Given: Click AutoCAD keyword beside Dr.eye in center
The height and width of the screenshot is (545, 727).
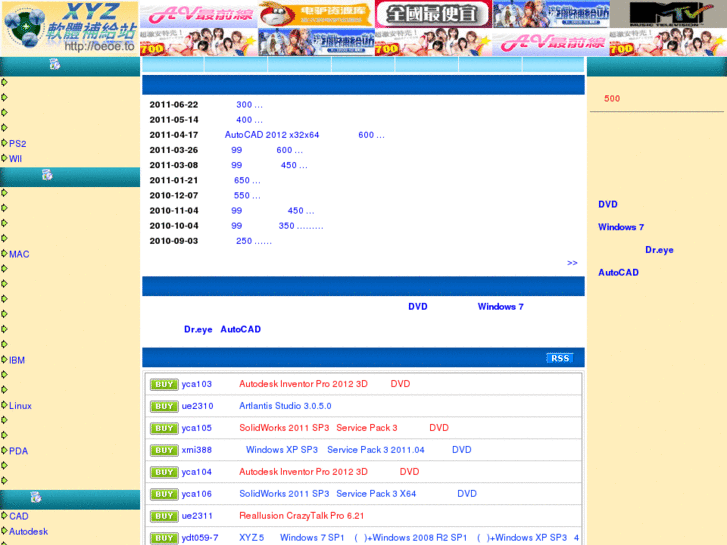Looking at the screenshot, I should 241,329.
